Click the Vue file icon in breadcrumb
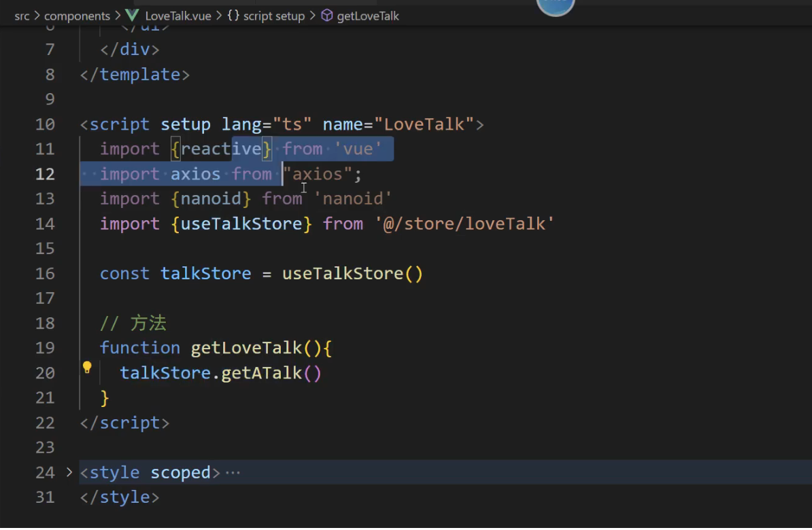The height and width of the screenshot is (530, 812). [x=132, y=16]
